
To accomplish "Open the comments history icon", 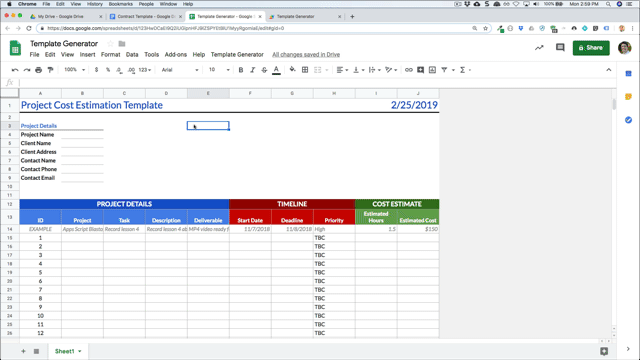I will tap(560, 48).
